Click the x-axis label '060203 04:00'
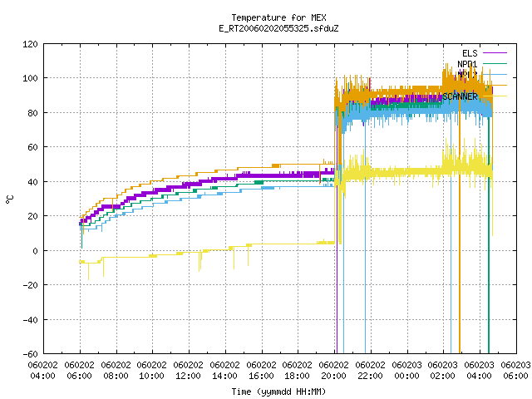 [x=479, y=371]
